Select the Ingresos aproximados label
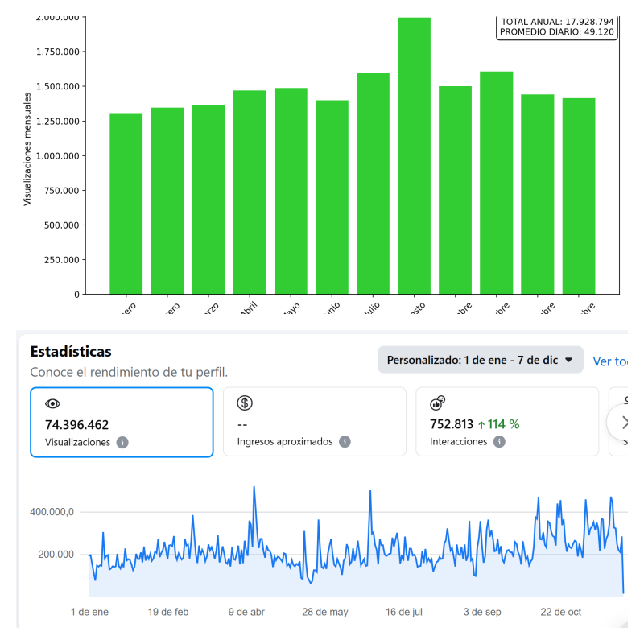The image size is (644, 644). (x=286, y=442)
